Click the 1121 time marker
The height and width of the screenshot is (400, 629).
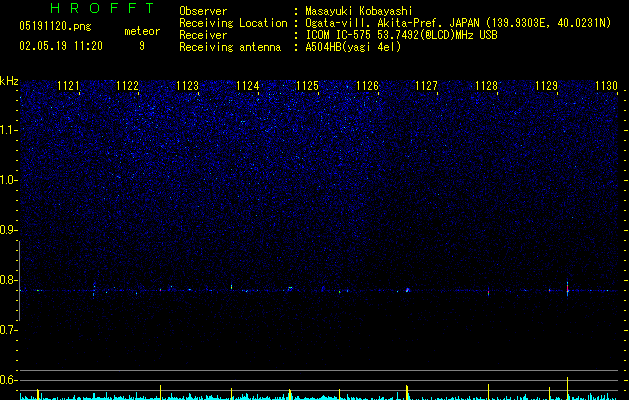click(x=69, y=86)
